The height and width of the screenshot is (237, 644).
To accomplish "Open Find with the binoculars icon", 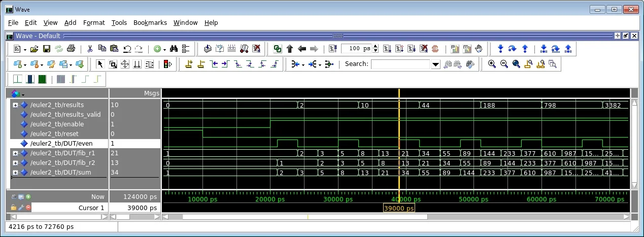I will [174, 49].
